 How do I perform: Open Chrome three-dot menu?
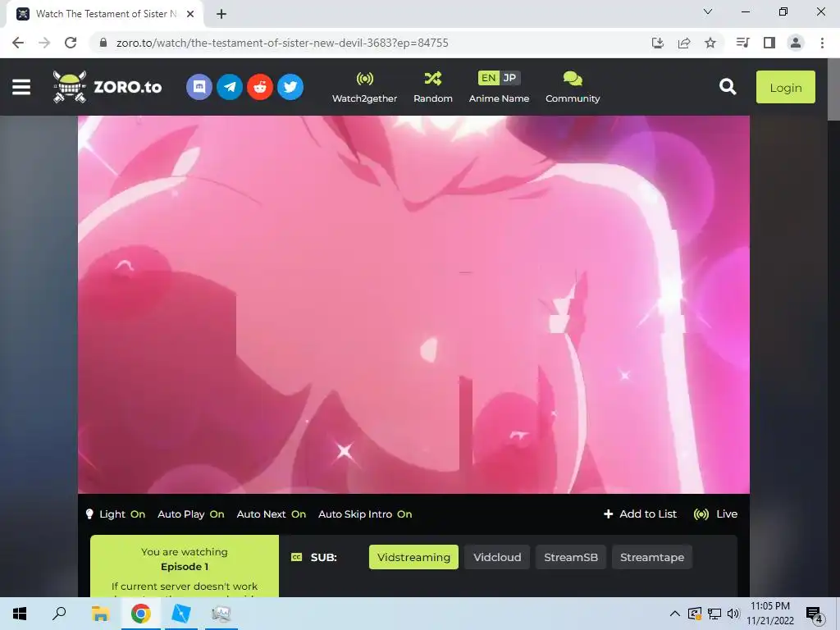[822, 43]
